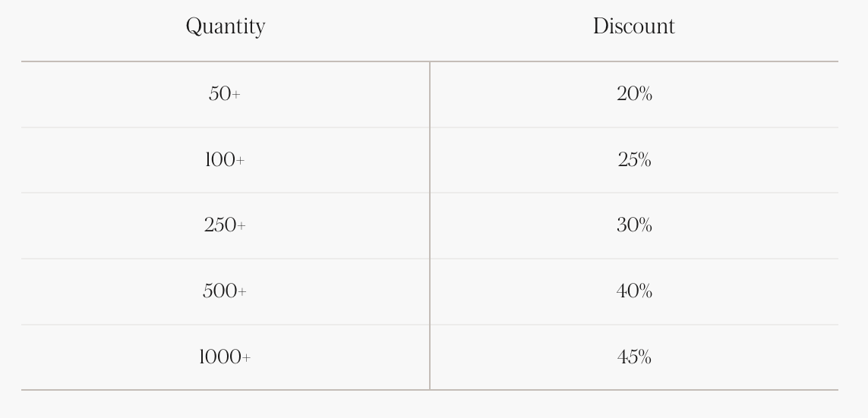Select the 20% discount cell
The image size is (868, 418).
click(x=634, y=94)
